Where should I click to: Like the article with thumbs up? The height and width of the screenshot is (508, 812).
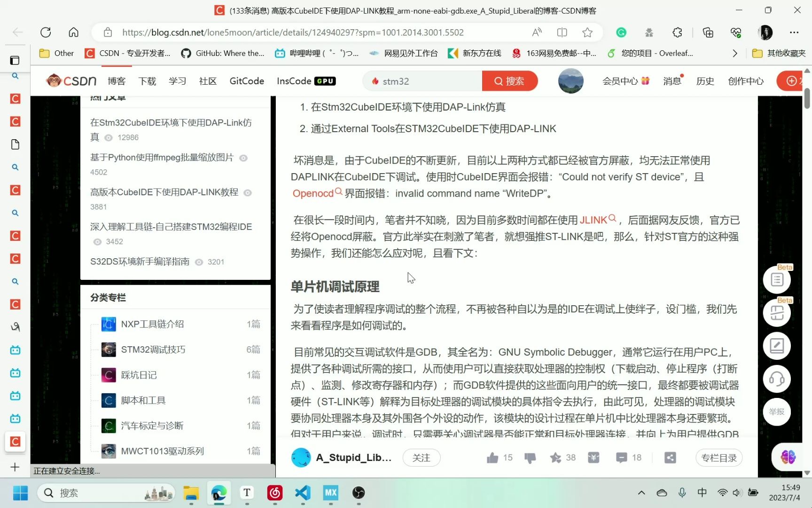492,457
